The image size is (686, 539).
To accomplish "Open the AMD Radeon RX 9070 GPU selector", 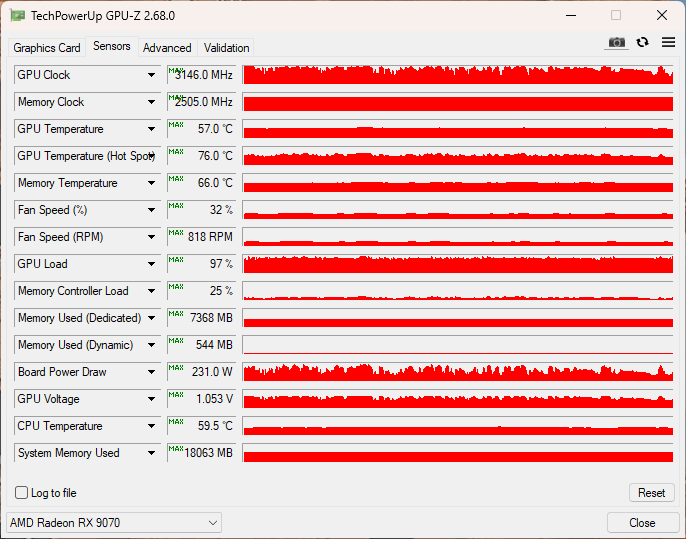I will coord(114,523).
